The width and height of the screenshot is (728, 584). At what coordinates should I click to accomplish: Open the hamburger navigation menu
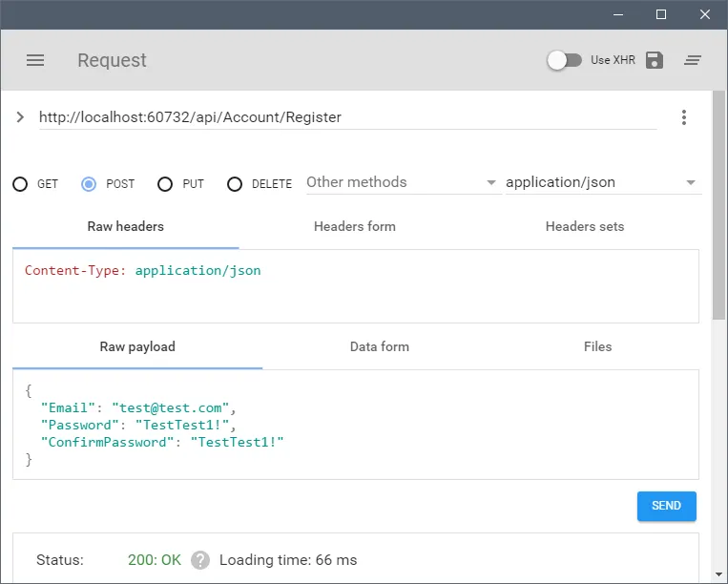point(35,60)
